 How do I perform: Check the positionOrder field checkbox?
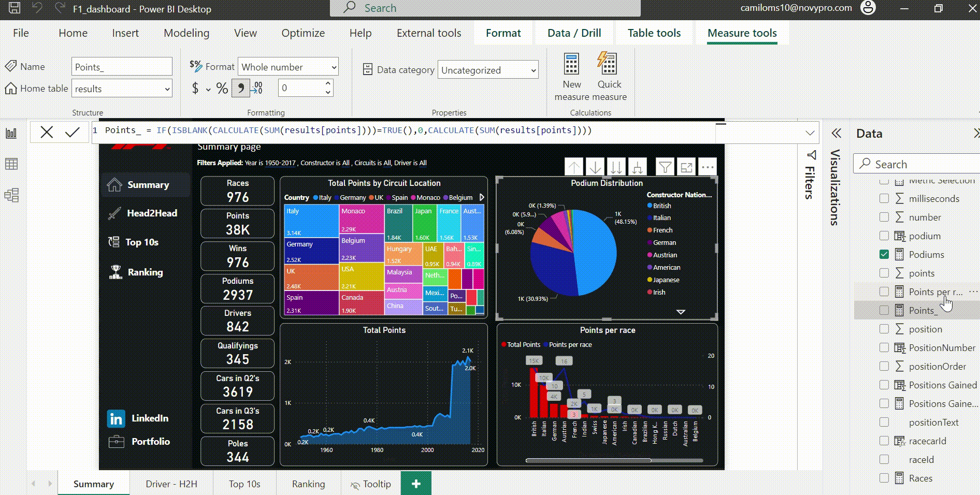(884, 366)
